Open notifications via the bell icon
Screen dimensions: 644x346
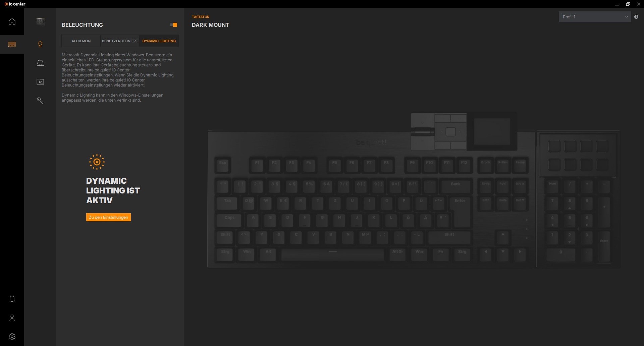[12, 299]
